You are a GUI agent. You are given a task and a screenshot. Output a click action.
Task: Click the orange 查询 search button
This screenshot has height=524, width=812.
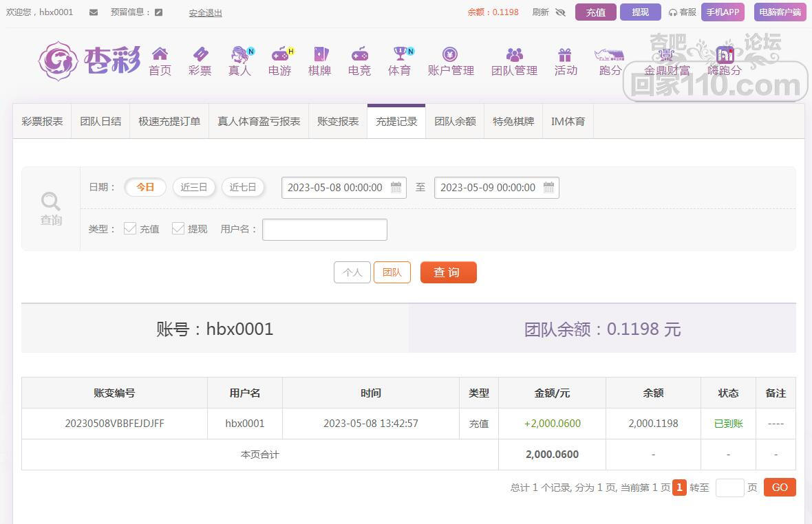point(448,272)
